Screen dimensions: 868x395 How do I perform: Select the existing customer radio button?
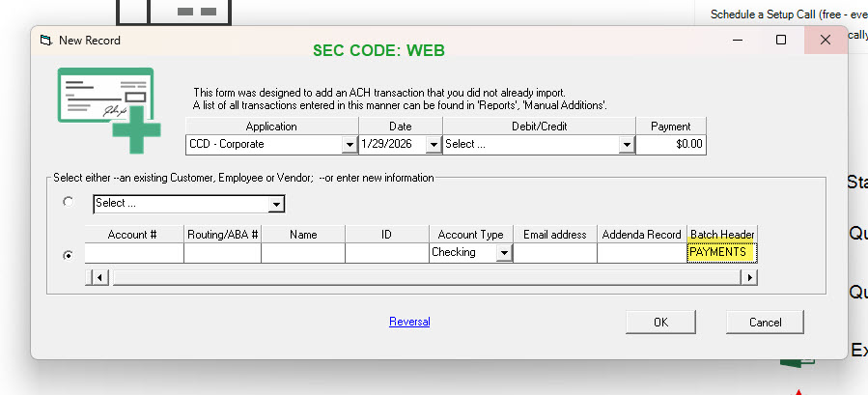point(68,202)
